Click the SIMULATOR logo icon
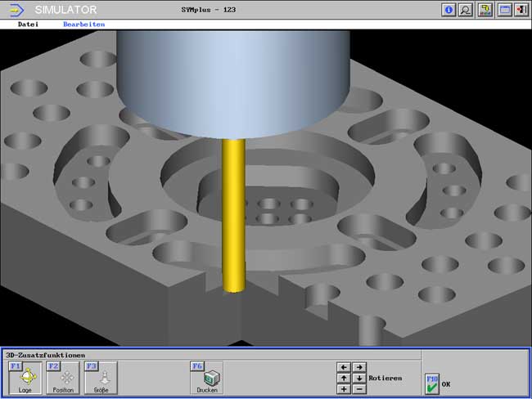This screenshot has width=532, height=399. point(15,10)
